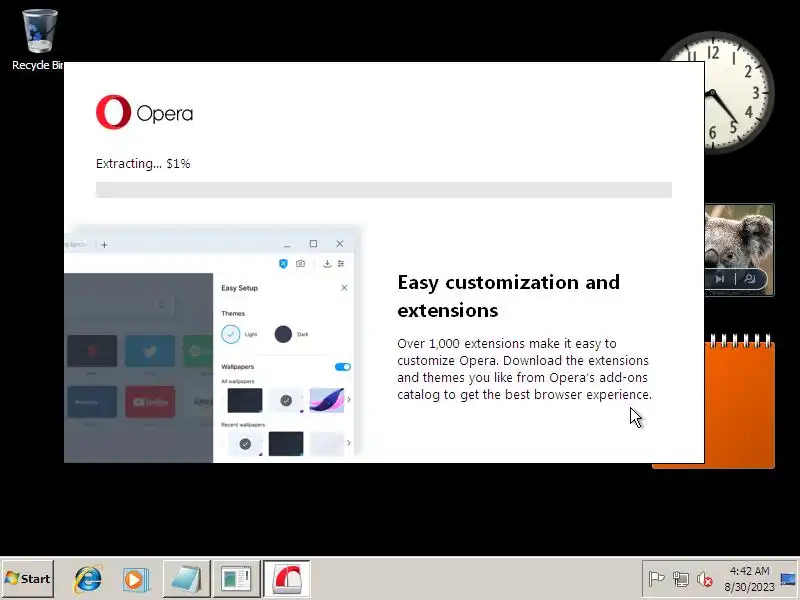Click the Show desktop button at taskbar end
Viewport: 800px width, 600px height.
point(789,579)
